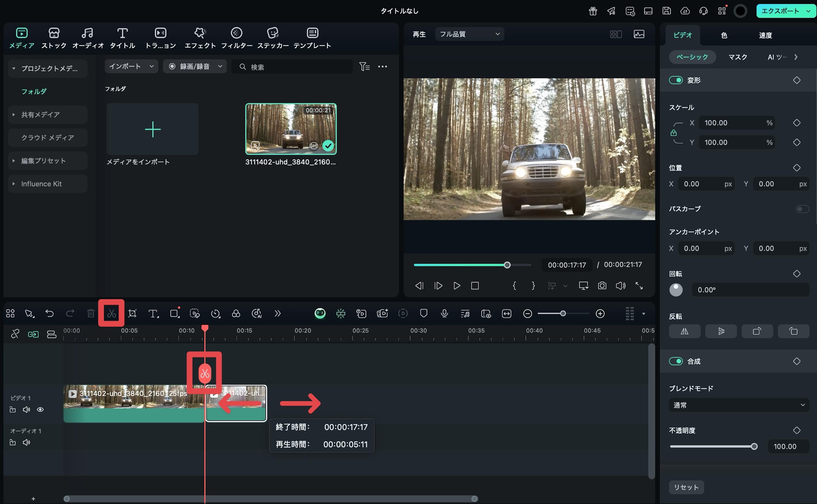Open the 録画/録音 dropdown

(x=194, y=66)
